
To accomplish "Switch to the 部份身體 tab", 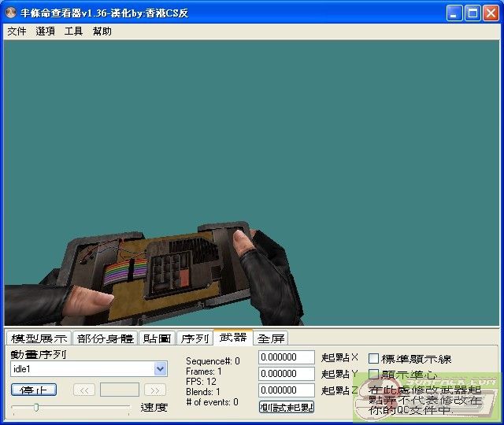I will [105, 338].
